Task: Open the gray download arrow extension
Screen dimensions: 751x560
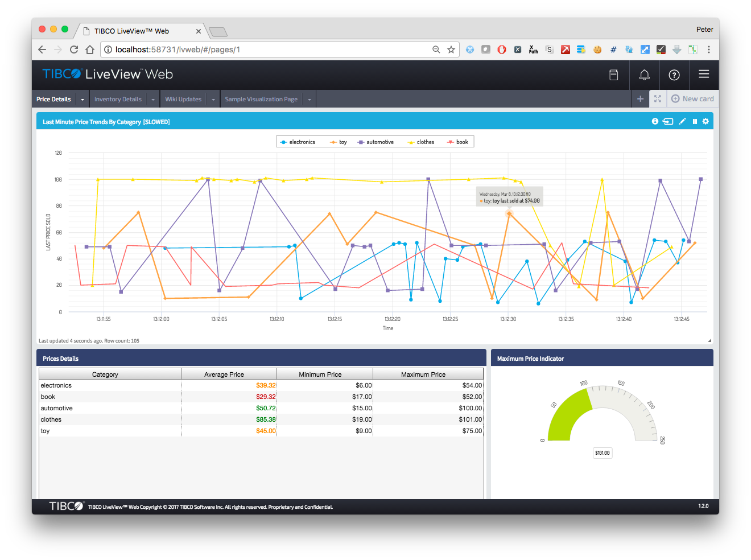Action: pyautogui.click(x=677, y=50)
